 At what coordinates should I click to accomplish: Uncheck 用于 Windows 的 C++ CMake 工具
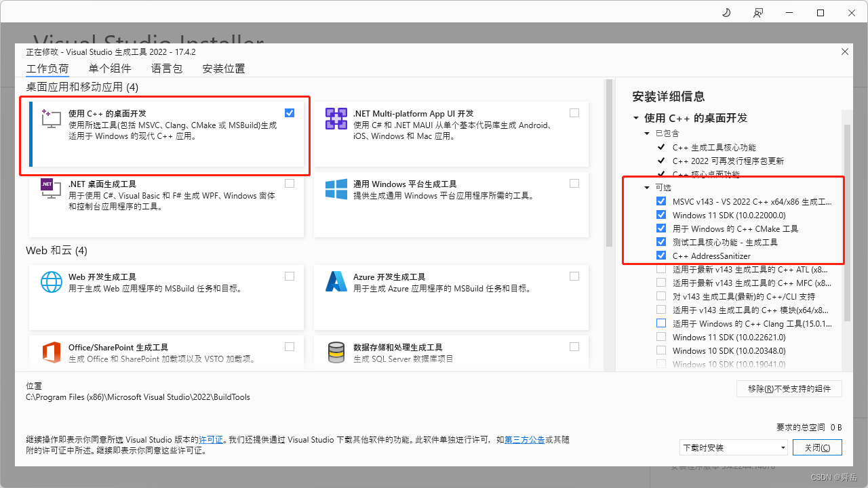tap(661, 228)
